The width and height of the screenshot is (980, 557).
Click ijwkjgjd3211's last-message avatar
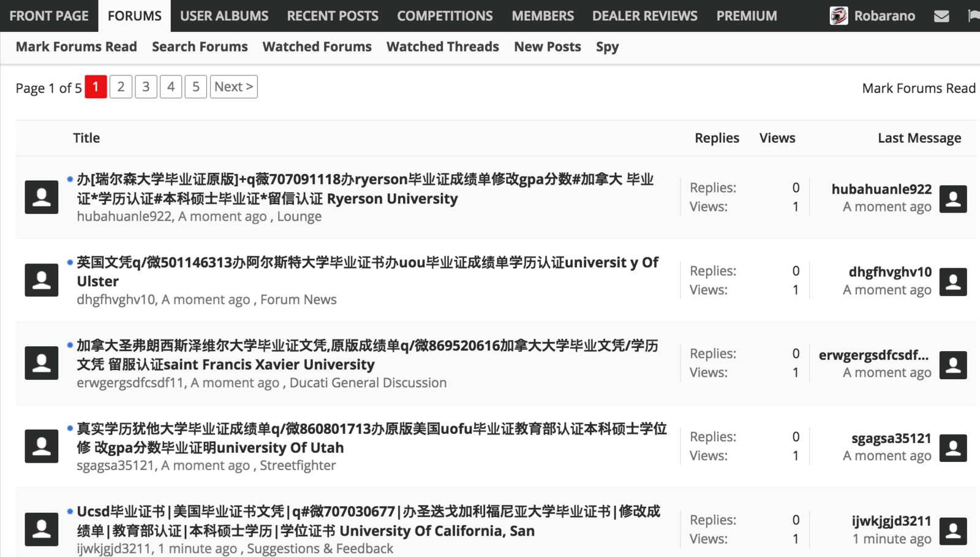click(x=953, y=531)
